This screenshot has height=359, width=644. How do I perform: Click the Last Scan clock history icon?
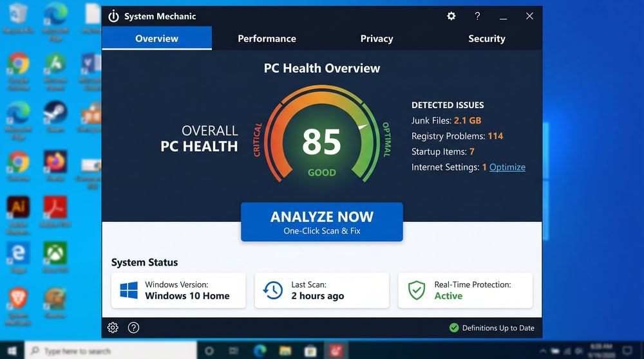pyautogui.click(x=272, y=290)
